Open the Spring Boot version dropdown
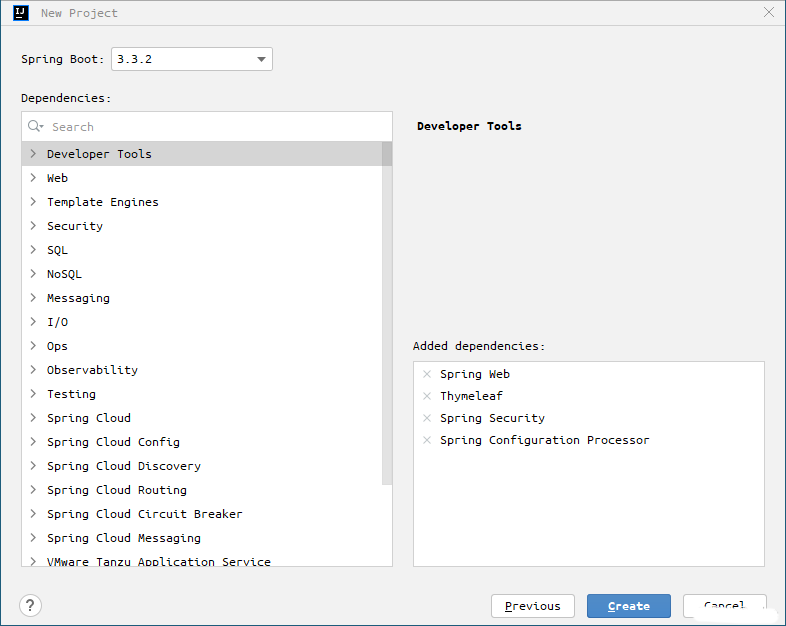This screenshot has width=786, height=626. point(191,59)
